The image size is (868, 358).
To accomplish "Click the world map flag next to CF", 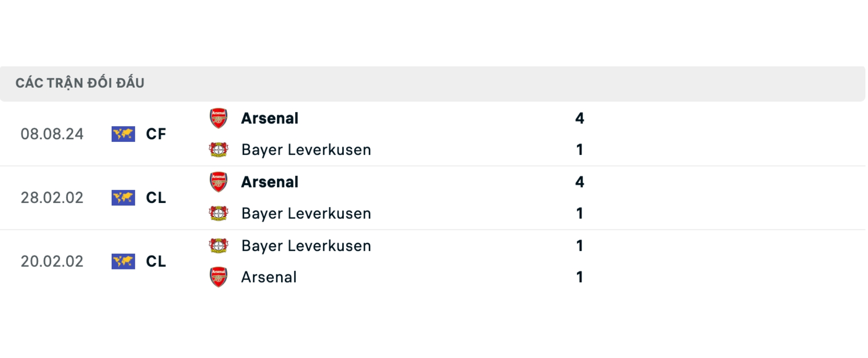I will (x=123, y=134).
